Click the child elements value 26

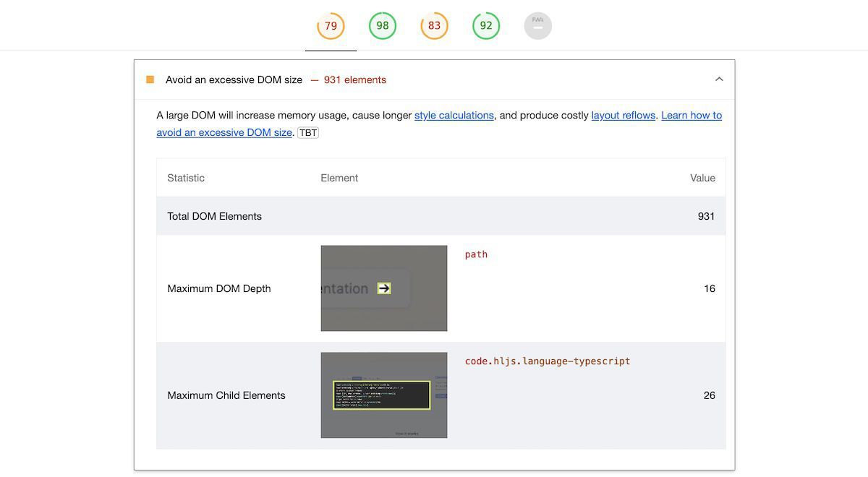point(710,395)
